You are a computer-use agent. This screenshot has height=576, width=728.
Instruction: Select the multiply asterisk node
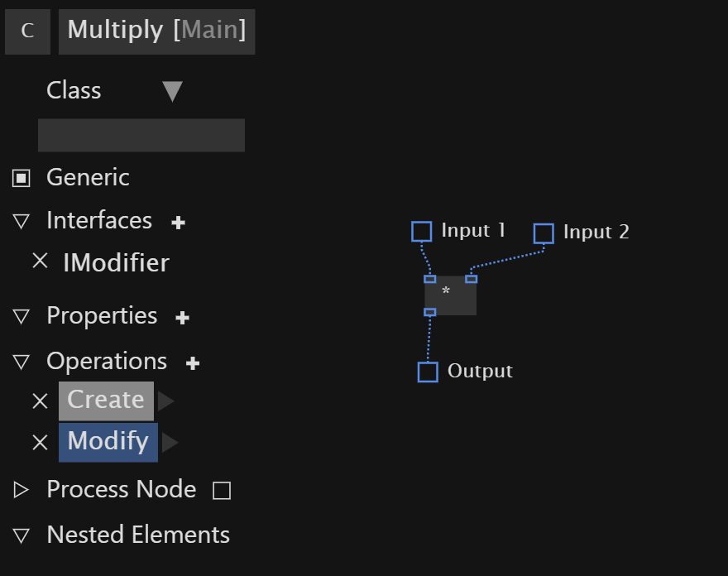[x=450, y=295]
